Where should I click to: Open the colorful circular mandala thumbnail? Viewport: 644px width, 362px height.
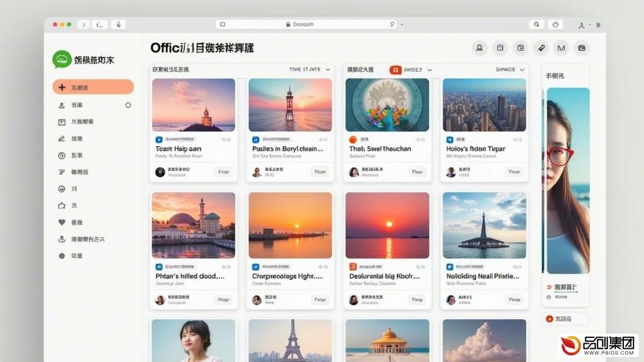click(387, 105)
